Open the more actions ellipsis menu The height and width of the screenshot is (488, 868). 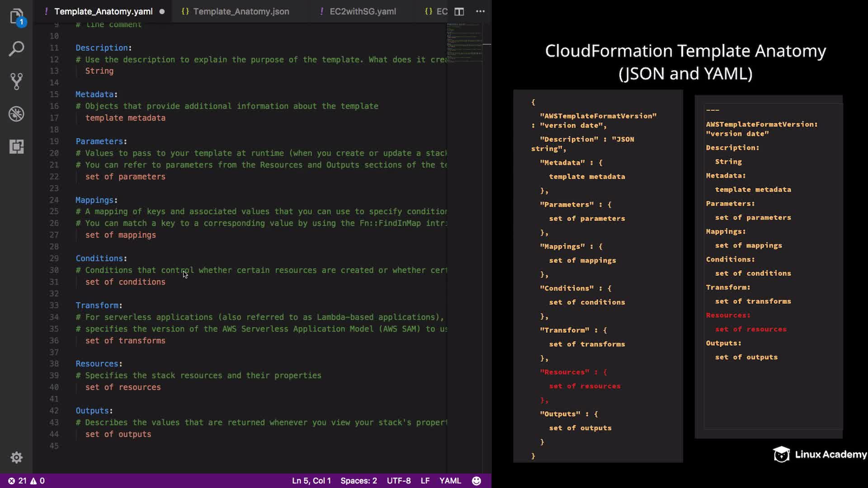[x=480, y=12]
